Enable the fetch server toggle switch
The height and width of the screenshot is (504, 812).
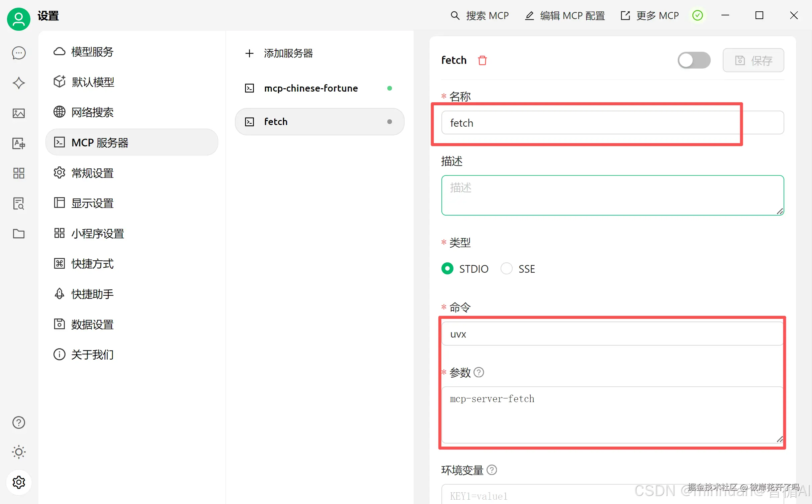tap(694, 60)
